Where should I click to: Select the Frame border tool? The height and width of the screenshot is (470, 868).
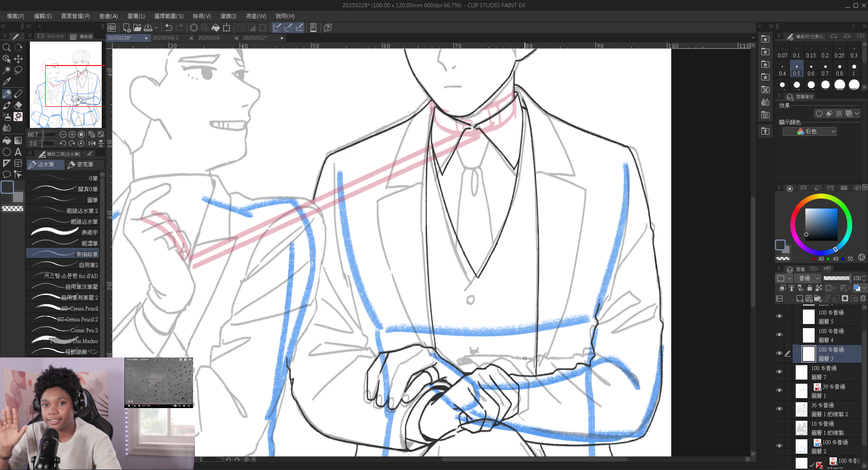pyautogui.click(x=18, y=163)
